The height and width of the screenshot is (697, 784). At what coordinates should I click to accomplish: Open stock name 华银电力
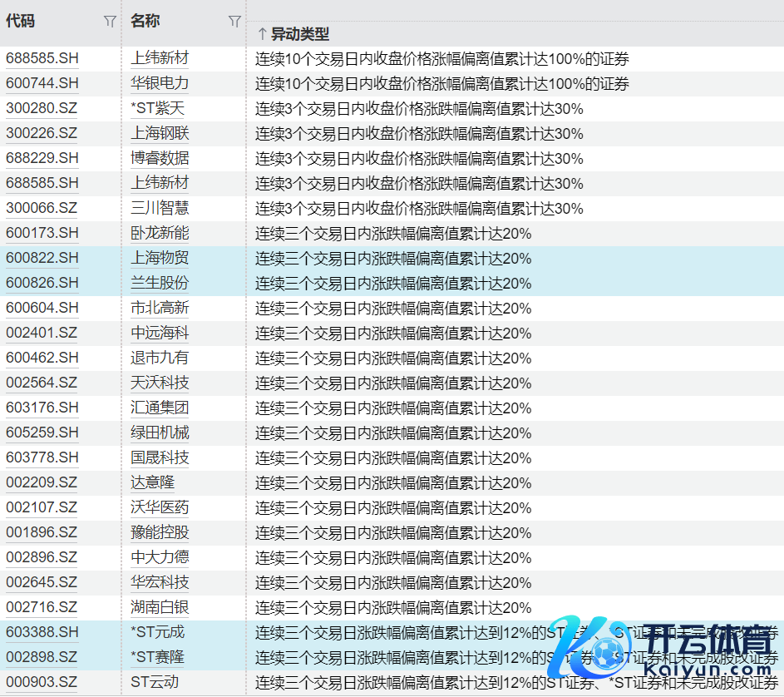[x=160, y=84]
